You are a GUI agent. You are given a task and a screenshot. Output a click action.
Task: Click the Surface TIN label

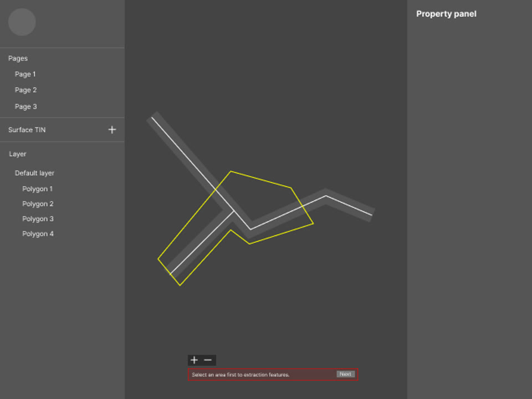pyautogui.click(x=27, y=130)
